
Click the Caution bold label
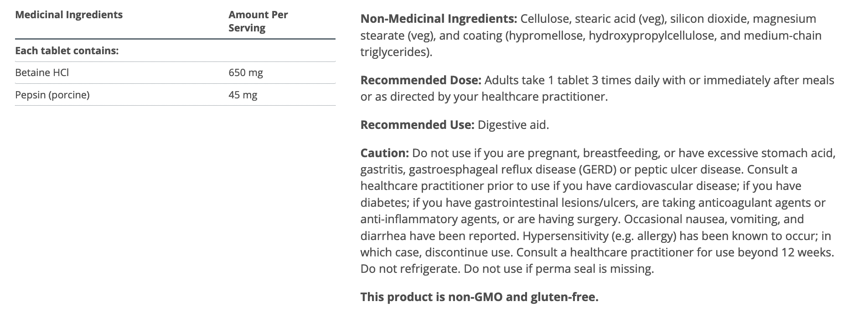[384, 153]
